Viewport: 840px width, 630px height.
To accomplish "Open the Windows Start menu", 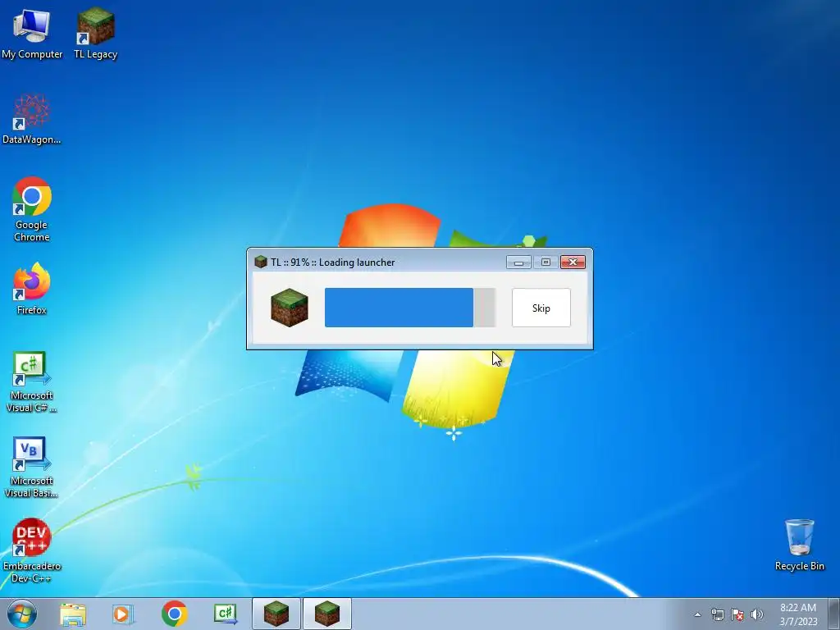I will click(x=22, y=614).
